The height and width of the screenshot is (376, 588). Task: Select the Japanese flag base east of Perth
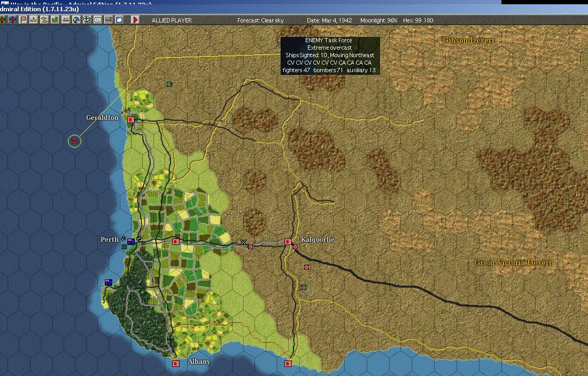point(175,242)
